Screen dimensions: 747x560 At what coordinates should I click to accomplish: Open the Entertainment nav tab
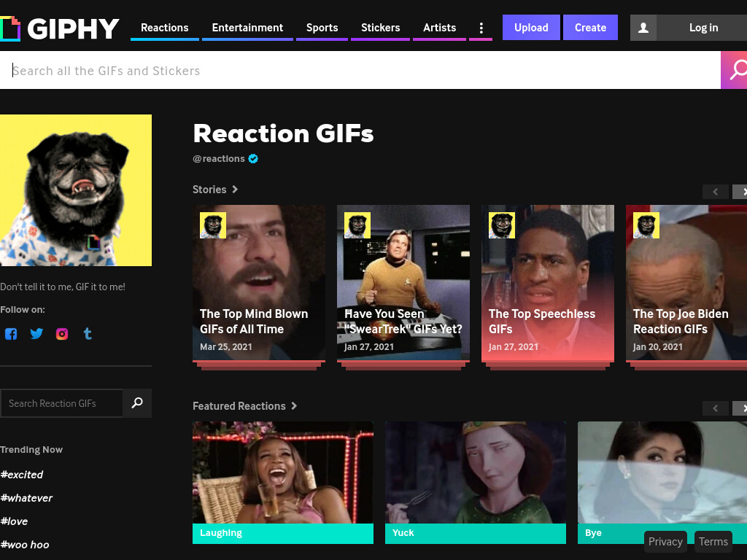coord(247,28)
